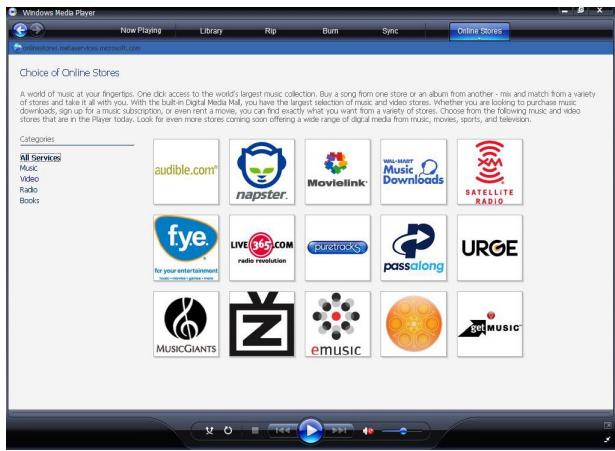Open Wal-Mart Music Downloads tile
This screenshot has width=615, height=451.
413,171
